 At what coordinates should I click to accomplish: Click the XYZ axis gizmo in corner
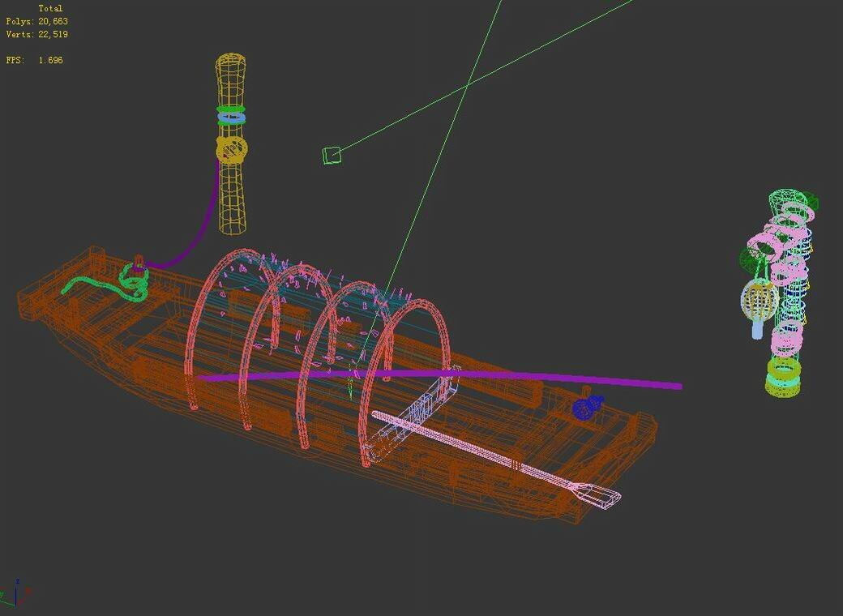tap(15, 593)
